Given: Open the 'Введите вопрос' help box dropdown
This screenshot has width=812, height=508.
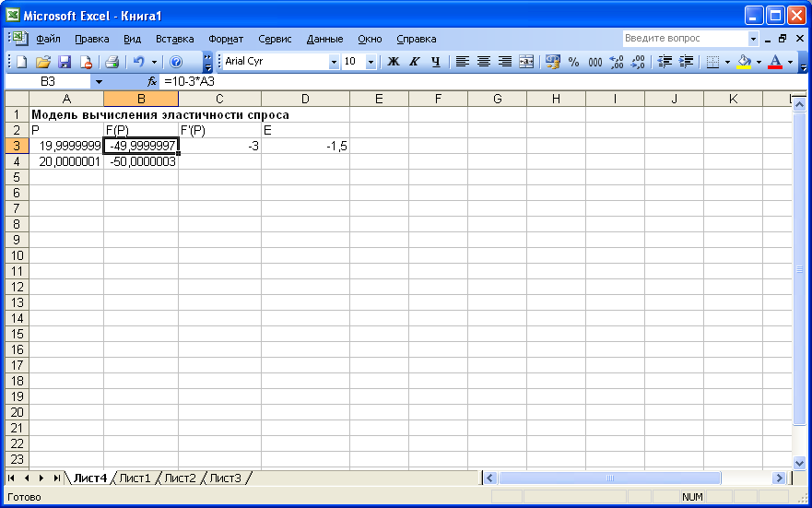Looking at the screenshot, I should [x=753, y=39].
